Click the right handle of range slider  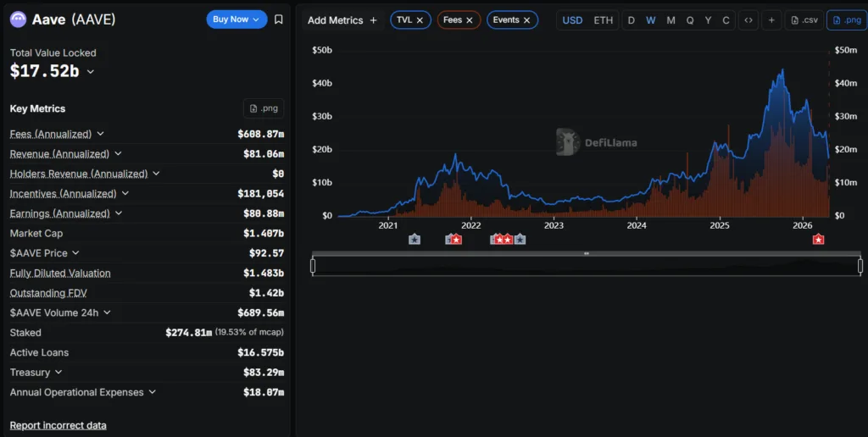point(860,266)
